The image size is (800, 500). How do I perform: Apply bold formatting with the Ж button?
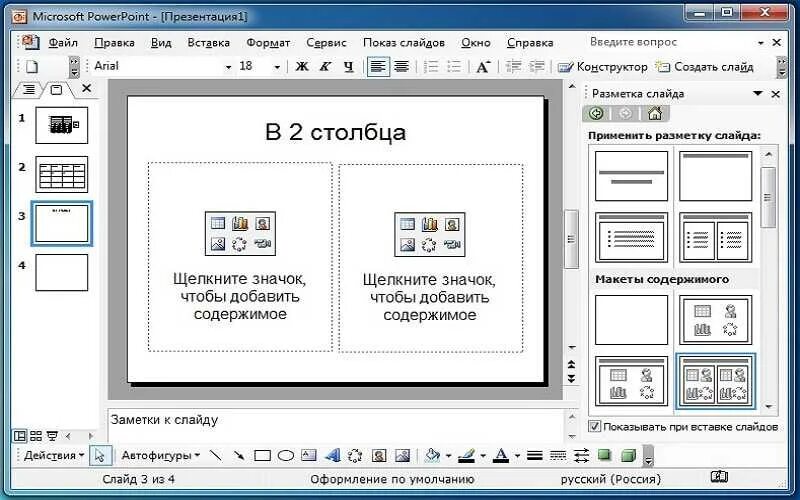(302, 67)
